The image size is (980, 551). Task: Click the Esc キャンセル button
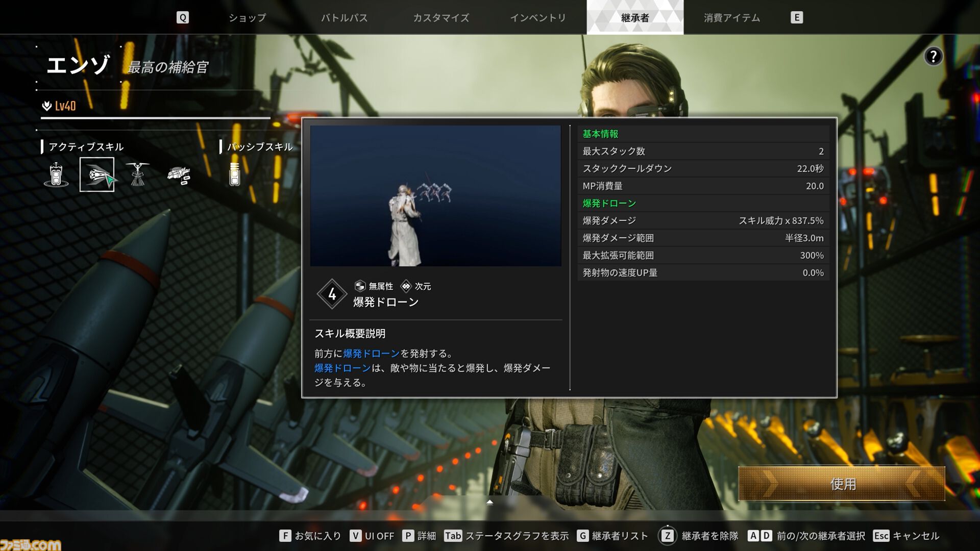[906, 536]
